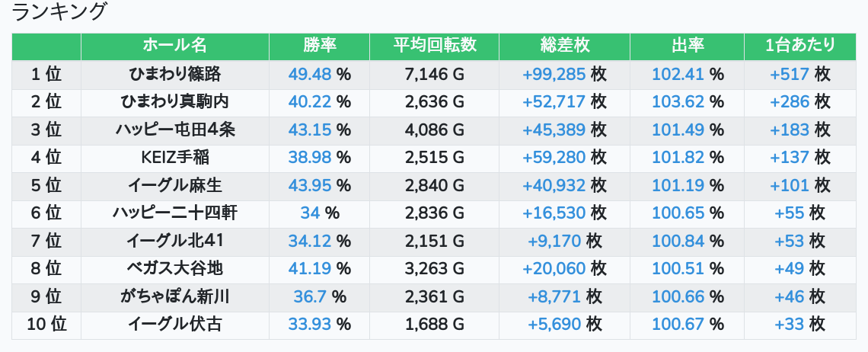Select the ひまわり真駒内 hall name
The image size is (868, 352).
(x=174, y=102)
